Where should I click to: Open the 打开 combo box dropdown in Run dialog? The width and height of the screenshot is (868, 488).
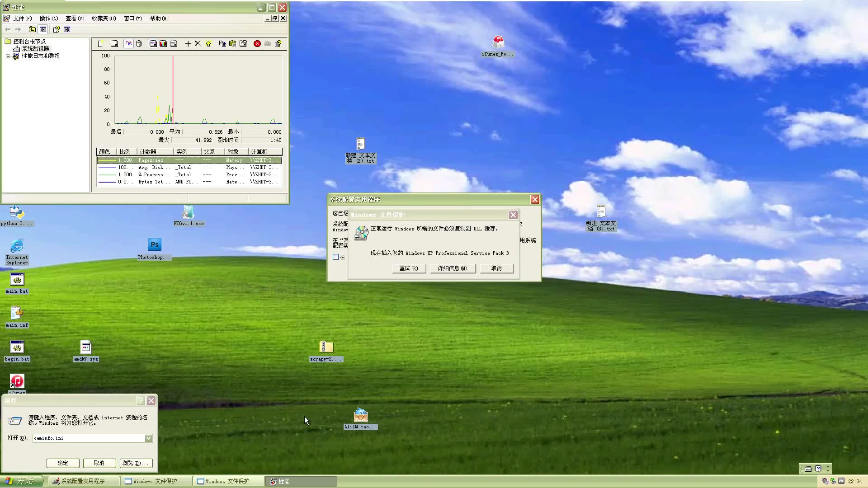click(x=148, y=438)
